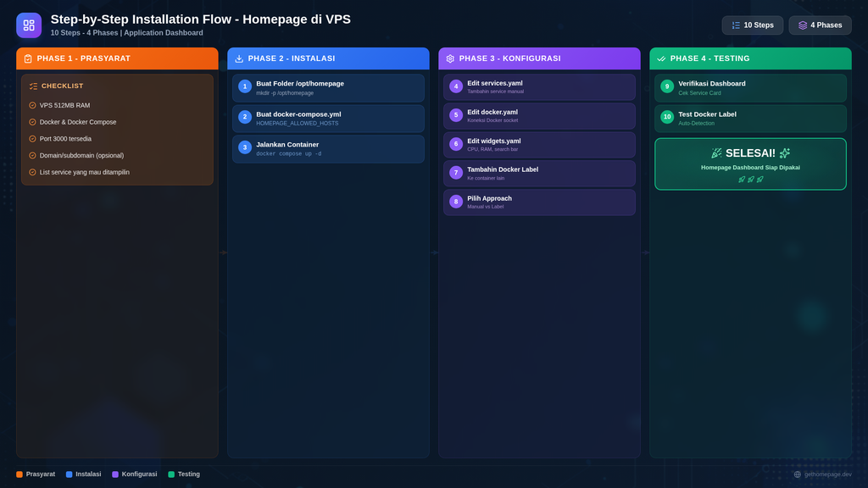Image resolution: width=868 pixels, height=488 pixels.
Task: Open the Buat docker-compose.yml step
Action: coord(328,119)
